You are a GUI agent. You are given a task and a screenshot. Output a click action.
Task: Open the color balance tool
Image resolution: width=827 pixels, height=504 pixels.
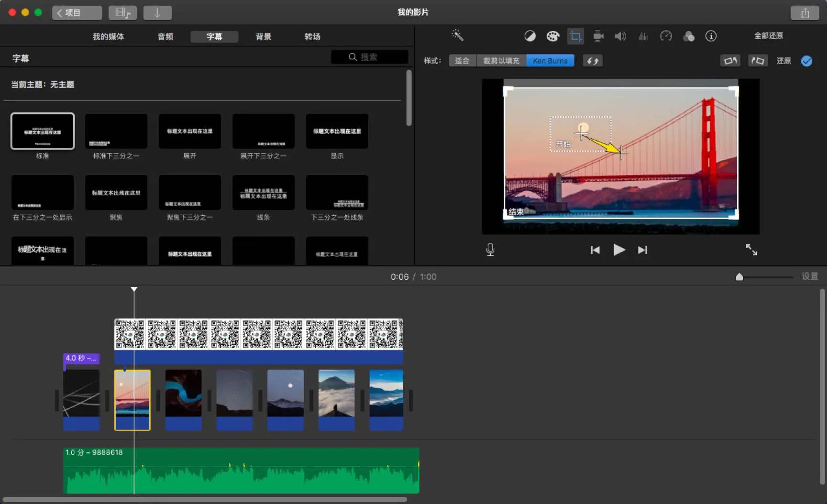[530, 36]
